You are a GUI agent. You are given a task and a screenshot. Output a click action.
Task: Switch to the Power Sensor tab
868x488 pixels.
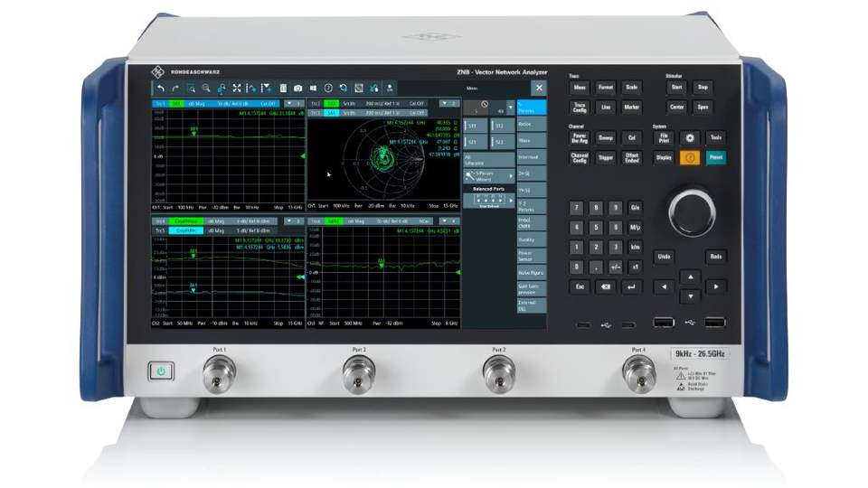pos(532,256)
